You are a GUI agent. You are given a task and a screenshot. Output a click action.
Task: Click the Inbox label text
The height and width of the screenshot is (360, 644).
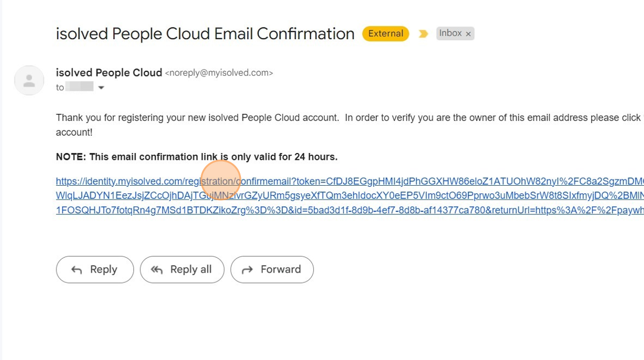(x=451, y=33)
